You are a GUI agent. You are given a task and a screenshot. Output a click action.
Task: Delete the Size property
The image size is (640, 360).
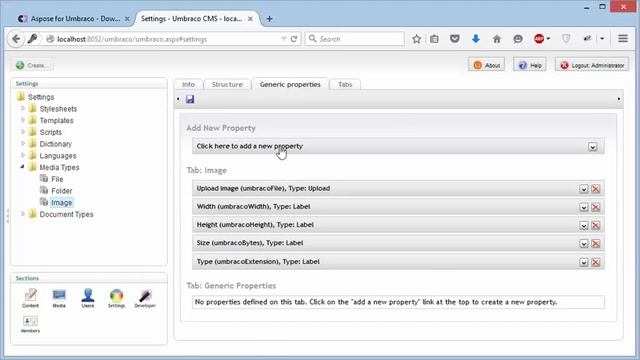pos(596,244)
